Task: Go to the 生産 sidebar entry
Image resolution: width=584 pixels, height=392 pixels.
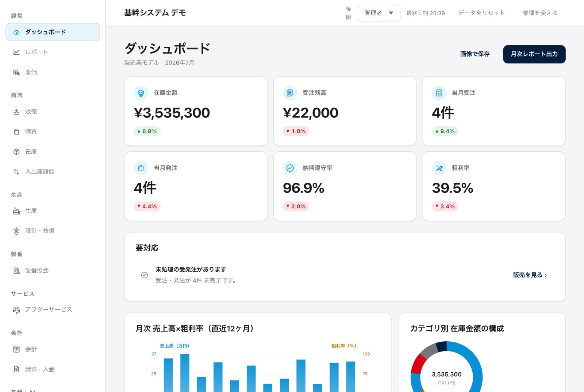Action: pyautogui.click(x=53, y=211)
